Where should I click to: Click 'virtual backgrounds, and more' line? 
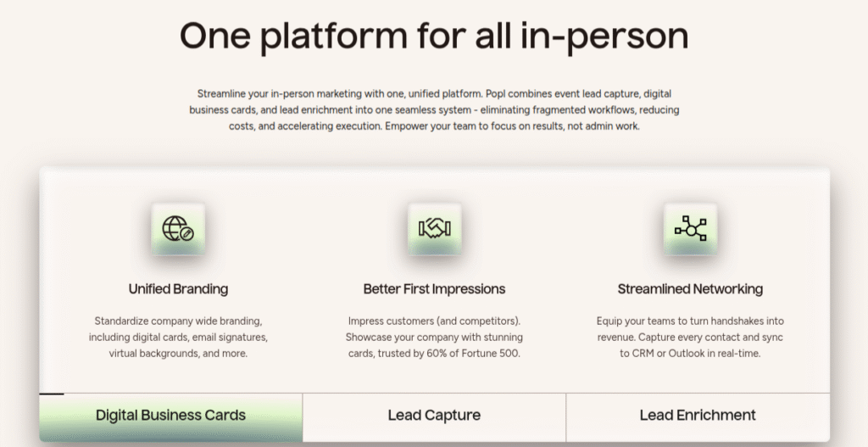(178, 353)
